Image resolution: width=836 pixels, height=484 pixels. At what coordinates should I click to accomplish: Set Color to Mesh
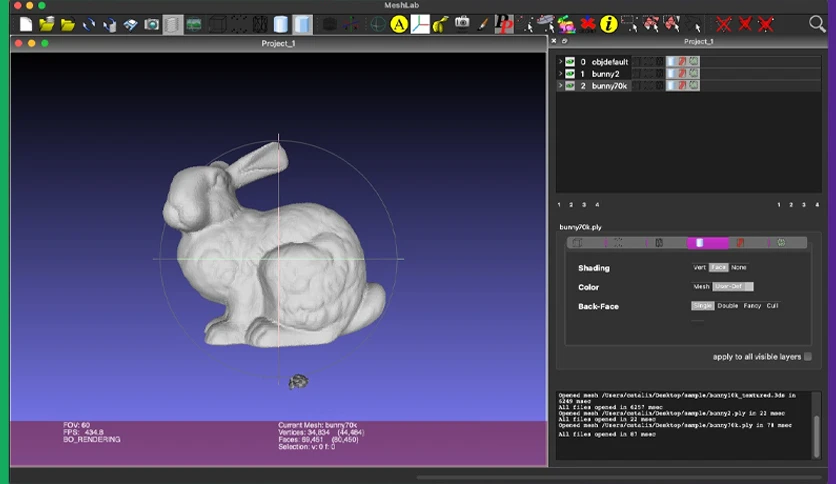[x=701, y=287]
